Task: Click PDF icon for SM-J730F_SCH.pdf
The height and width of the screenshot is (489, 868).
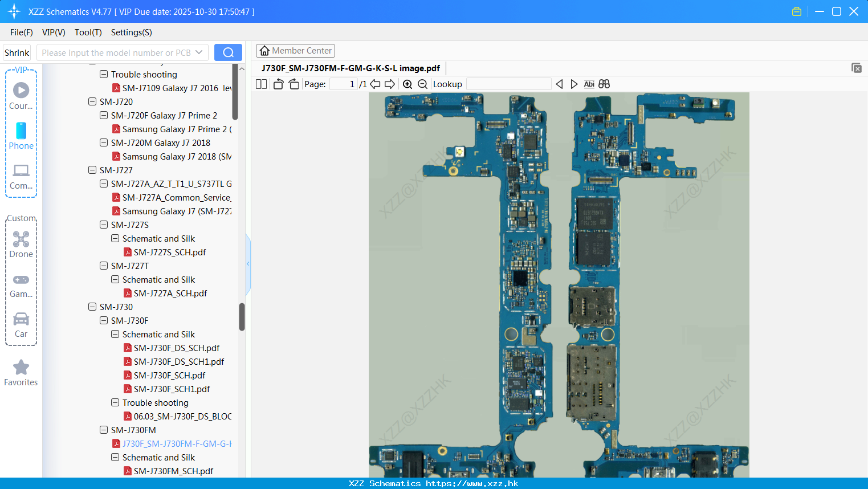Action: [128, 375]
